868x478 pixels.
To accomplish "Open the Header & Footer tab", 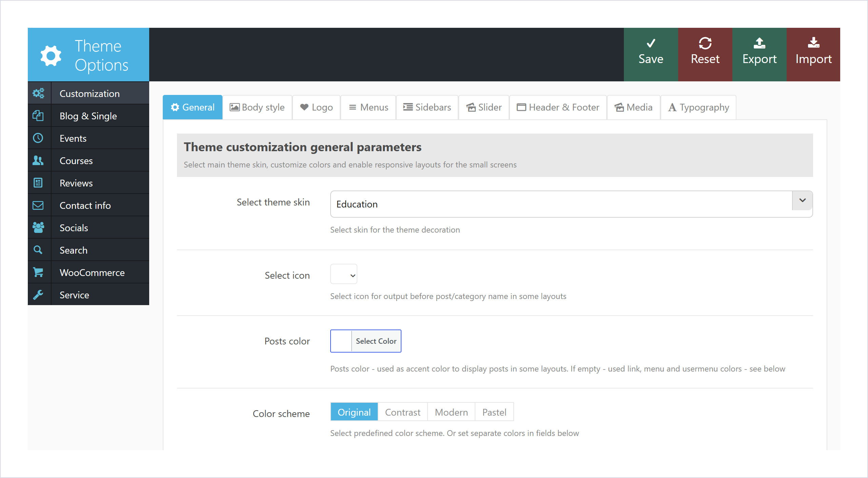I will click(558, 107).
